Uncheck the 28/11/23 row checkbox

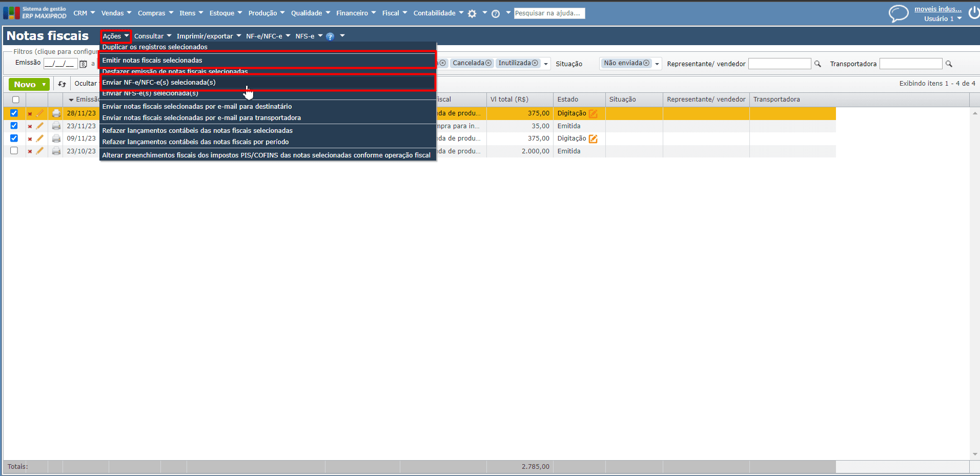point(14,113)
